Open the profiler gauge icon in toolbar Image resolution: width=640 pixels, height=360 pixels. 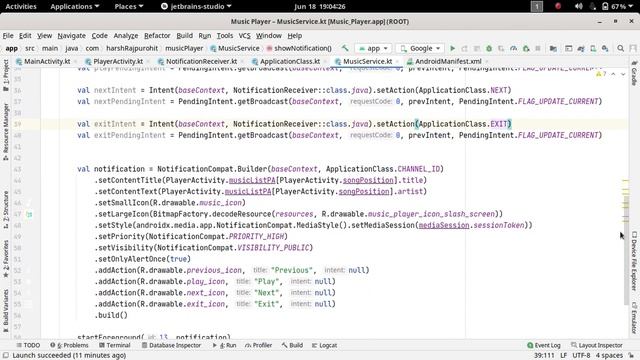coord(513,48)
